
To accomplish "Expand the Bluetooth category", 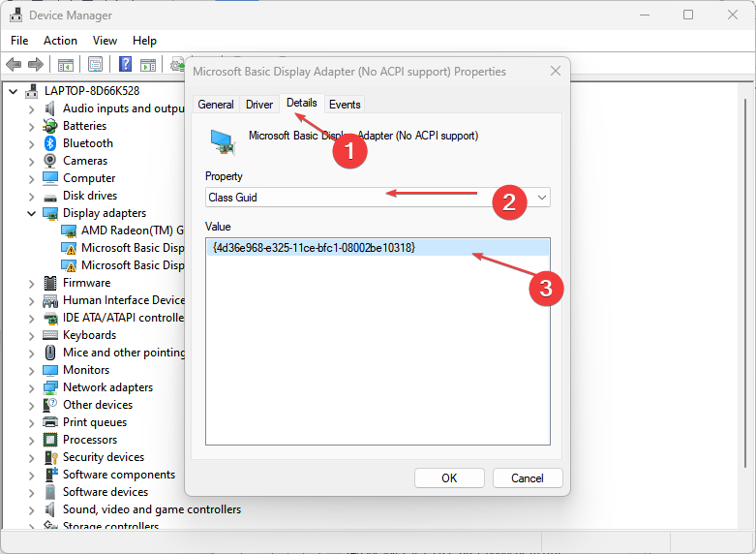I will (31, 144).
